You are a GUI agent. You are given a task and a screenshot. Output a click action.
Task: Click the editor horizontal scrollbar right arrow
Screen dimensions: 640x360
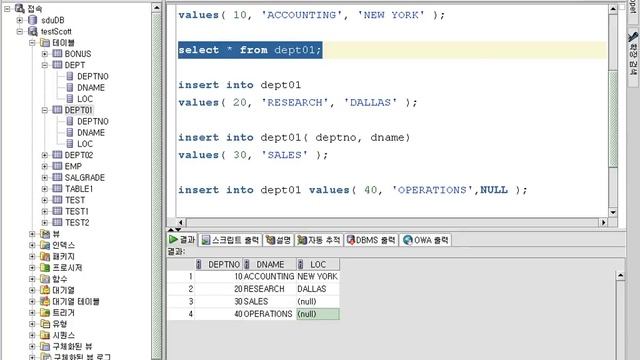(603, 222)
